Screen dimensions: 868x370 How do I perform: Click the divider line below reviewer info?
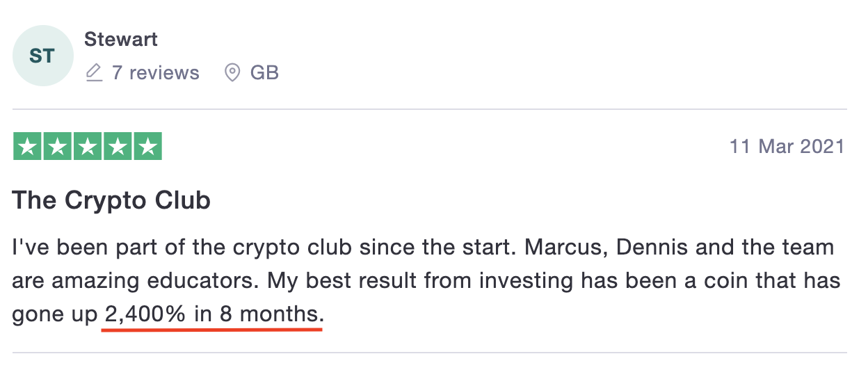pyautogui.click(x=429, y=110)
